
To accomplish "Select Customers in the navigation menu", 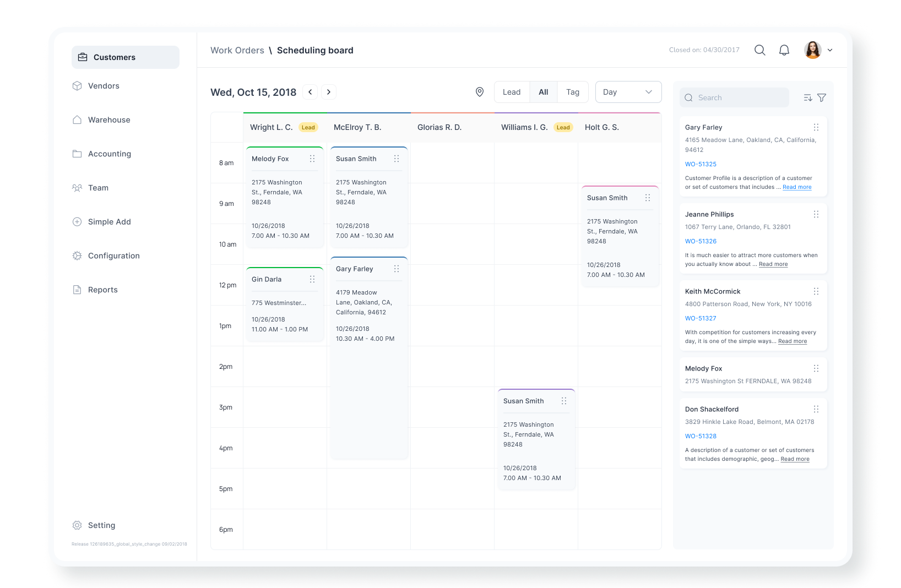I will [x=114, y=57].
